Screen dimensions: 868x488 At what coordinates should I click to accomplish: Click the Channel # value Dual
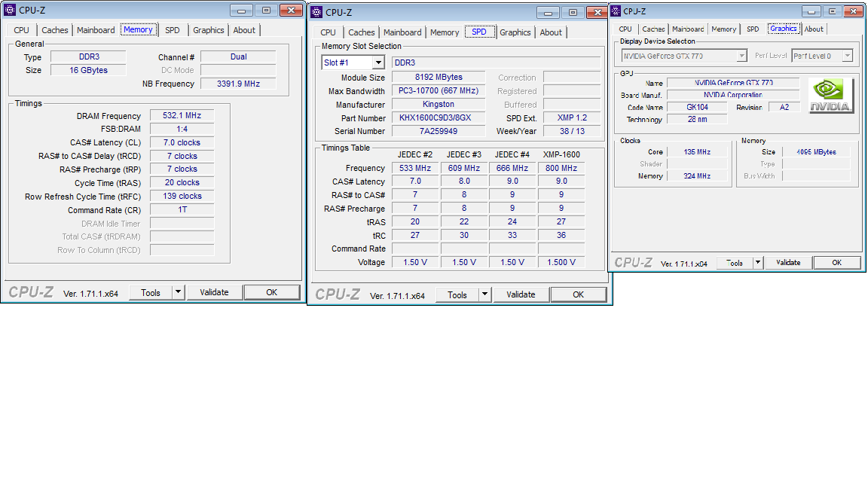point(238,56)
